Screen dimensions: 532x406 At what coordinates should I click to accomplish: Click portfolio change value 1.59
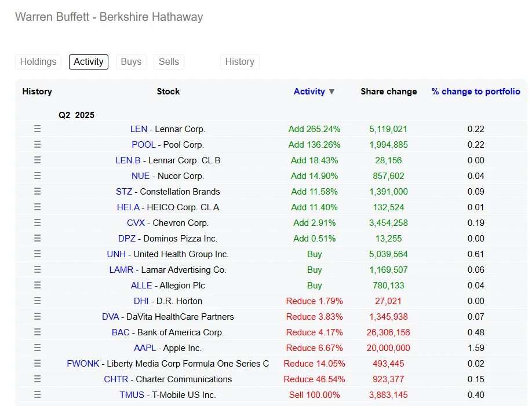click(476, 348)
